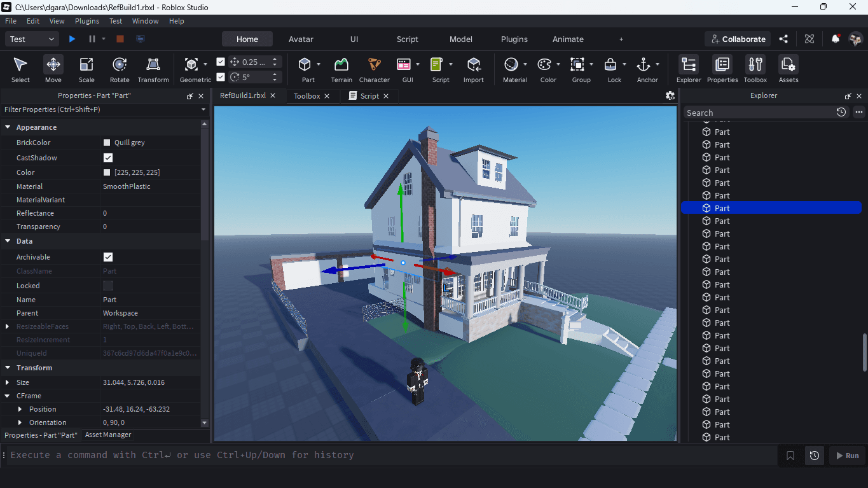Open the Share icon
This screenshot has height=488, width=868.
783,39
